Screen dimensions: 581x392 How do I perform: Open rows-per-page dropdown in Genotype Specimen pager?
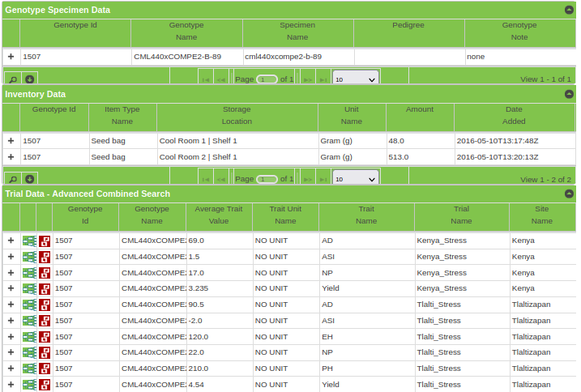pos(356,79)
